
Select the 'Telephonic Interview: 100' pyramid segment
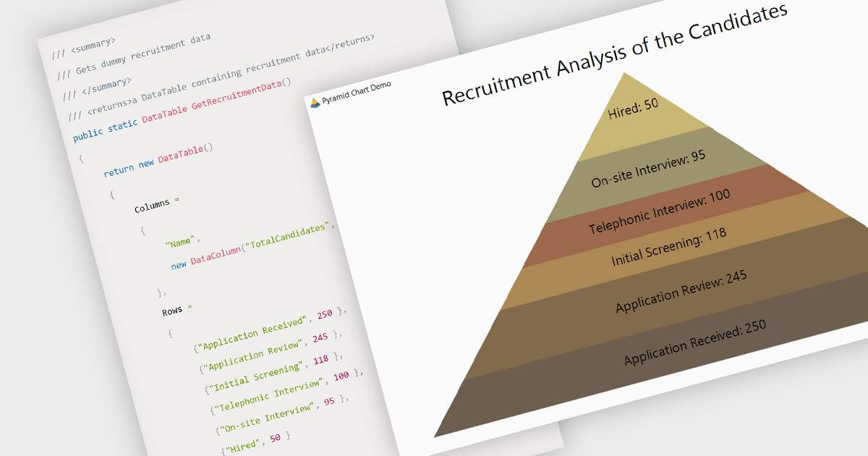[x=658, y=211]
